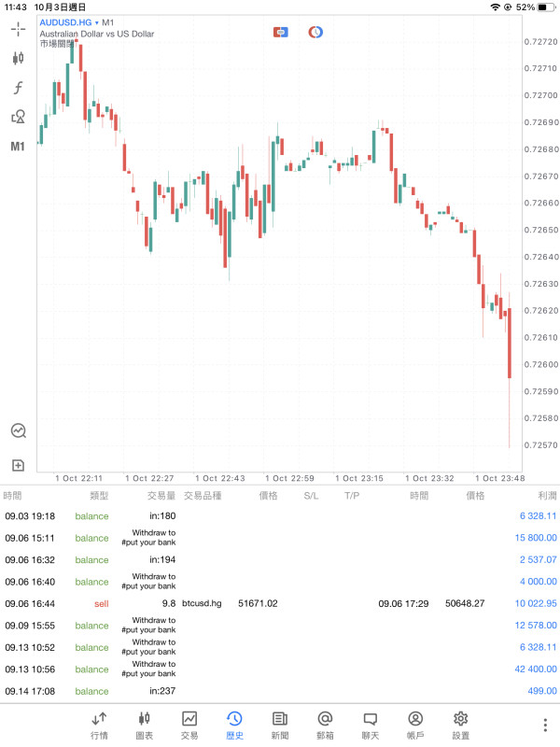
Task: Select the crosshair tool
Action: coord(18,29)
